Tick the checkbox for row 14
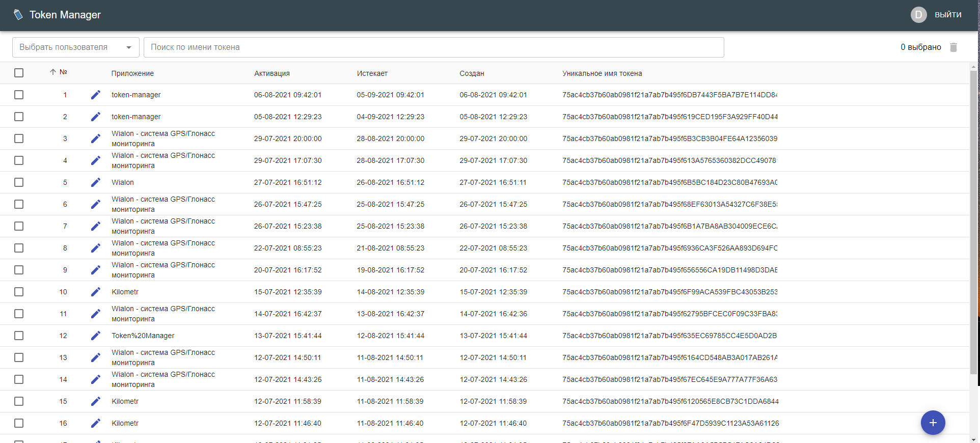980x443 pixels. [19, 379]
